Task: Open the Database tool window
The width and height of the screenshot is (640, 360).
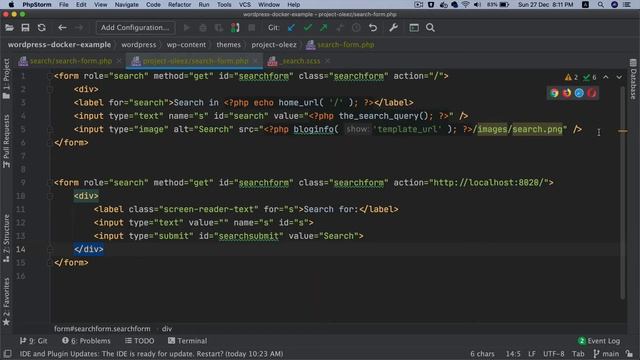Action: [633, 79]
